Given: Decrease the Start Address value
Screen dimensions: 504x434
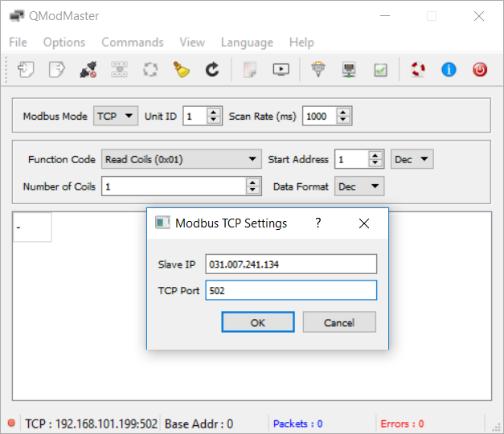Looking at the screenshot, I should (x=375, y=162).
